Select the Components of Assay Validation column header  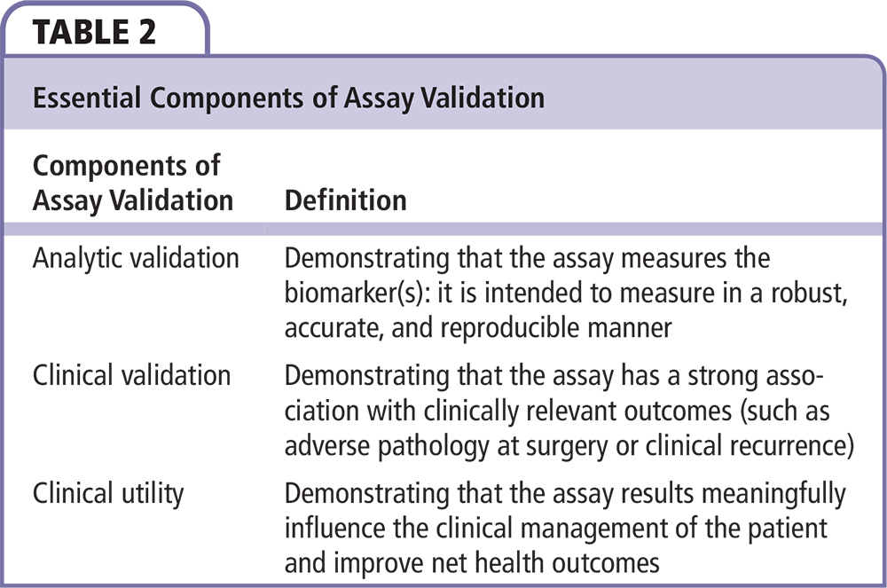coord(132,182)
